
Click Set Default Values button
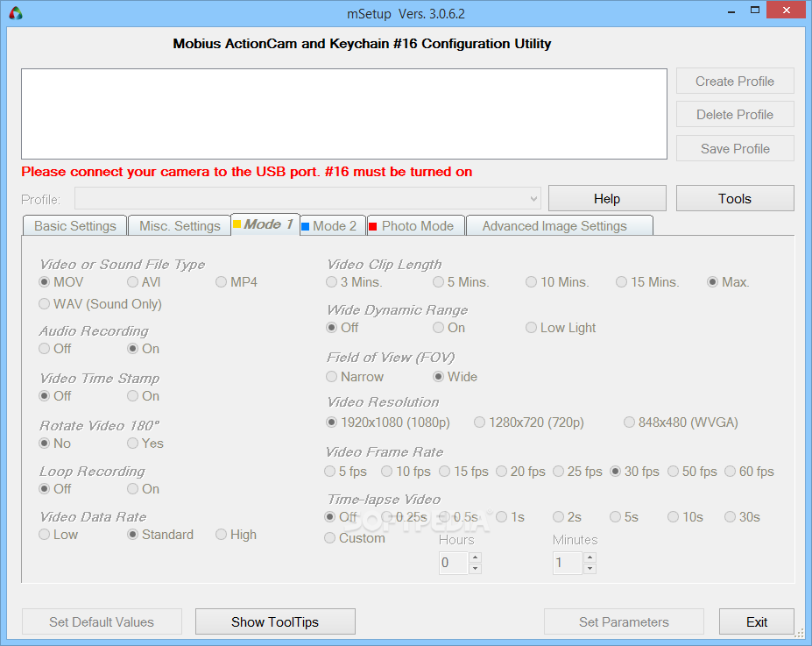click(102, 621)
